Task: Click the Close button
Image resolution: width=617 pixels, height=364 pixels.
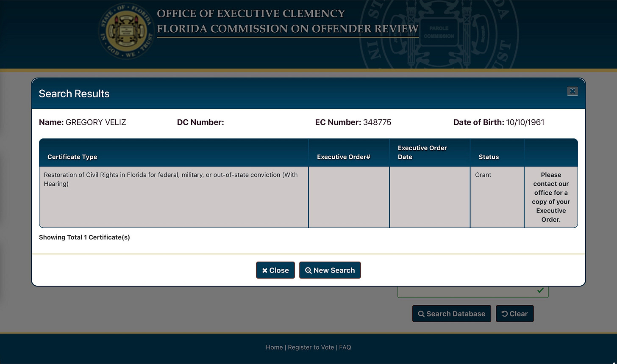Action: 275,270
